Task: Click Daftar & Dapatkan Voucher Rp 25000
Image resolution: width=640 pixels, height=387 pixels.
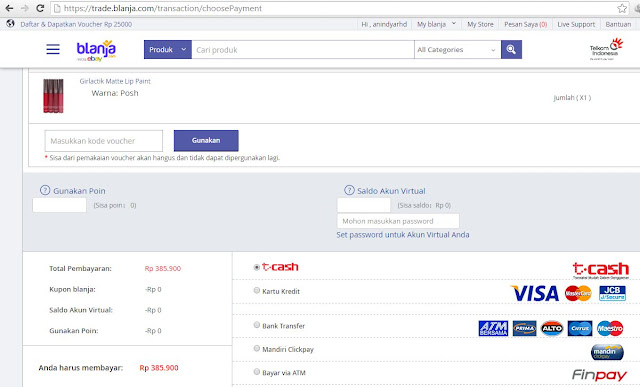Action: coord(76,24)
